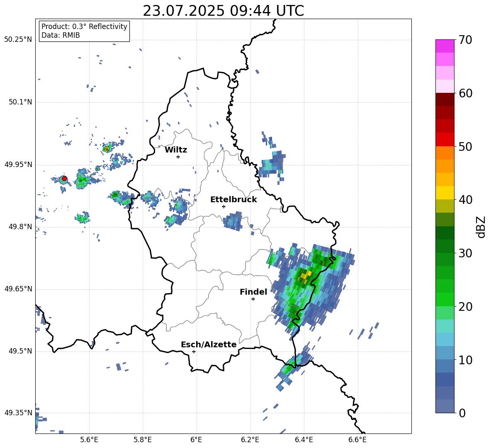
Task: Click the 49.65°N latitude label
Action: click(18, 289)
